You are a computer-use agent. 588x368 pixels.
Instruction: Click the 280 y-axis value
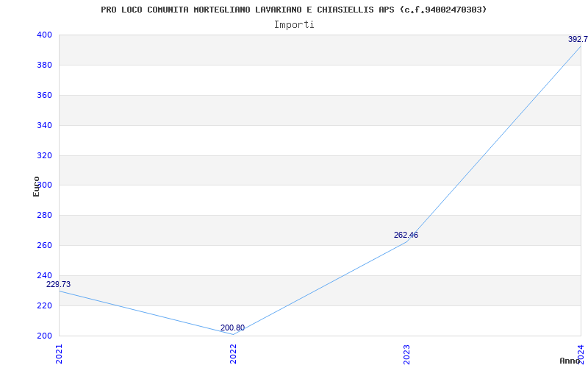click(x=44, y=216)
